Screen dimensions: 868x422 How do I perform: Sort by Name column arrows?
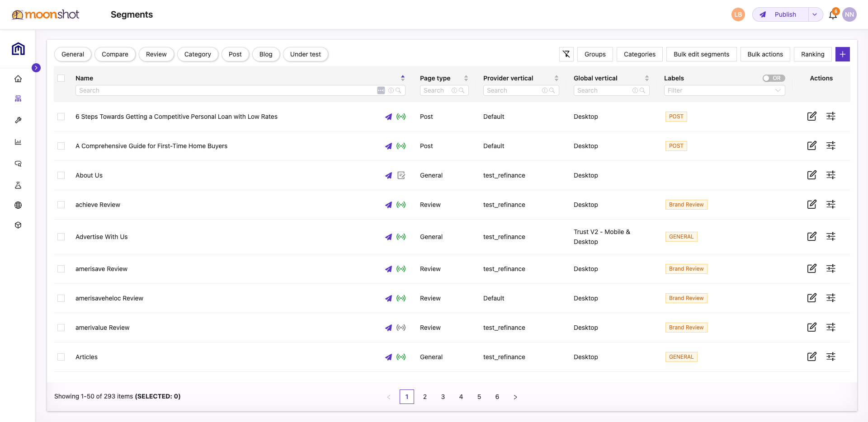click(403, 78)
